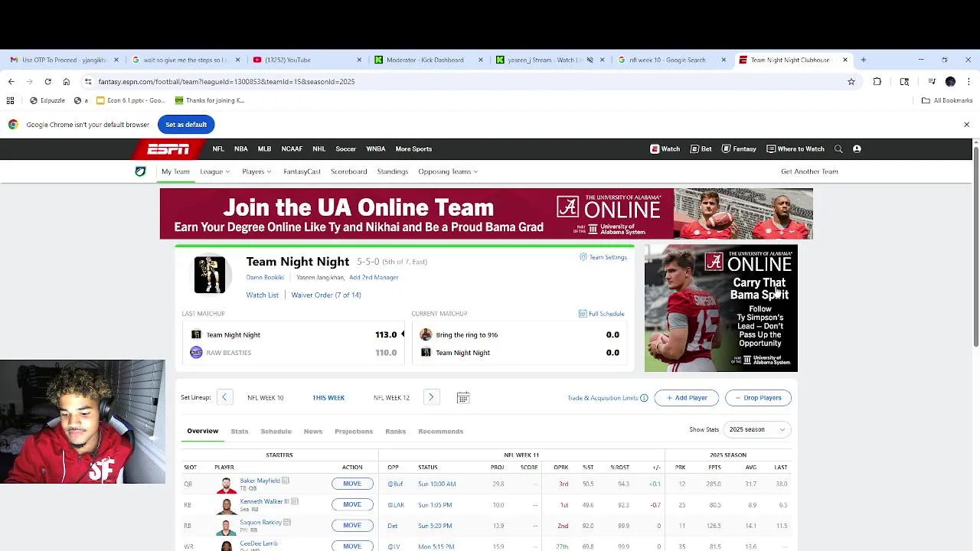
Task: Click MOVE for Baker Mayfield
Action: click(x=352, y=484)
